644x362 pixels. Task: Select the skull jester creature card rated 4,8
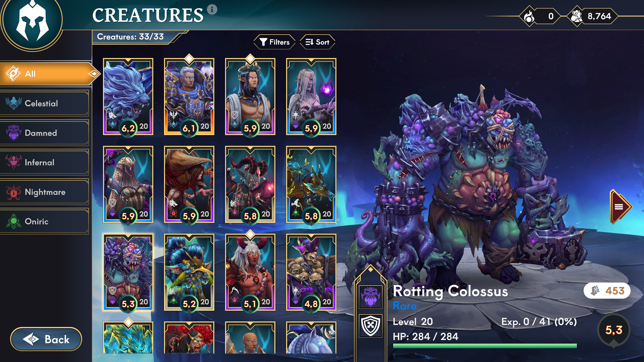click(x=311, y=272)
